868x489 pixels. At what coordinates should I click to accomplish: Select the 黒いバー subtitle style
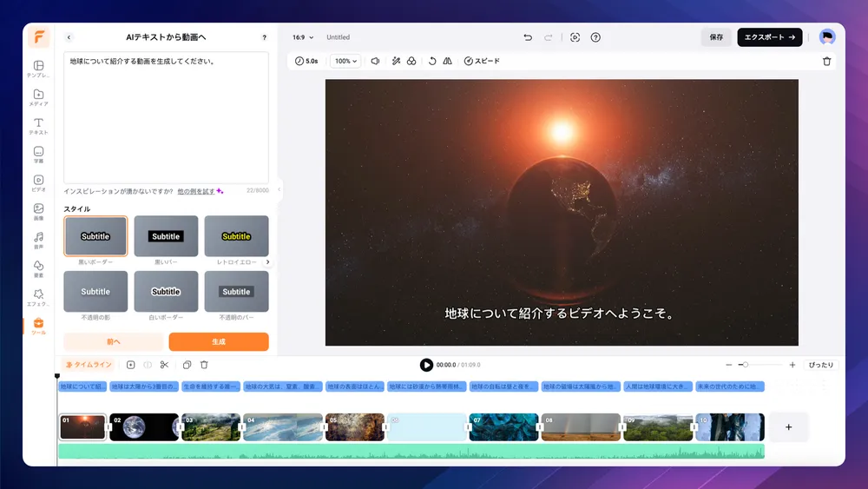(166, 236)
